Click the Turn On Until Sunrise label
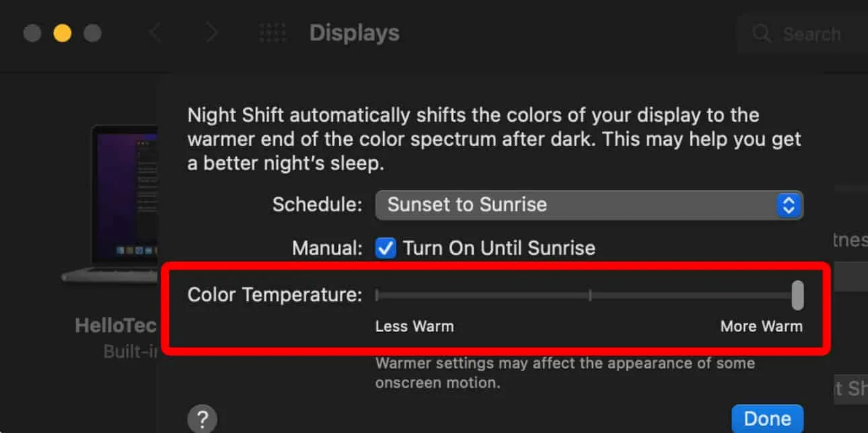The width and height of the screenshot is (868, 433). [499, 248]
